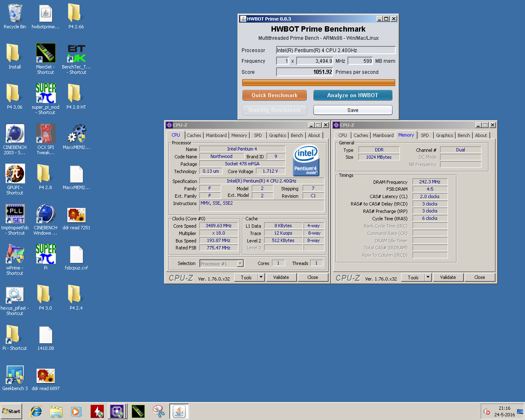
Task: Launch MemSet shortcut
Action: (x=46, y=59)
